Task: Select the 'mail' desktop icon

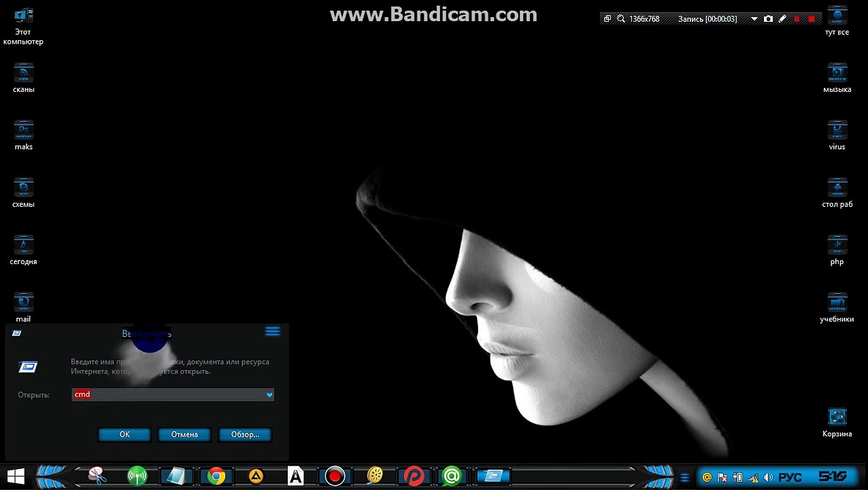Action: click(x=23, y=307)
